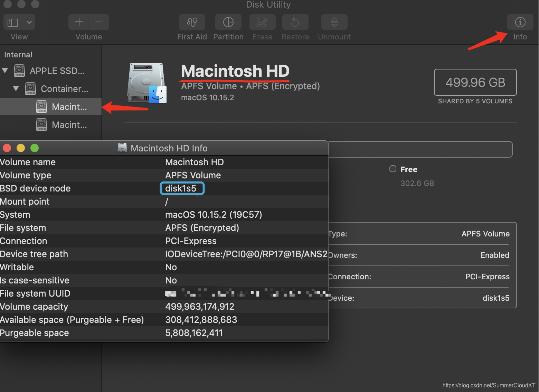This screenshot has width=539, height=392.
Task: Select the Mount point row
Action: 164,202
